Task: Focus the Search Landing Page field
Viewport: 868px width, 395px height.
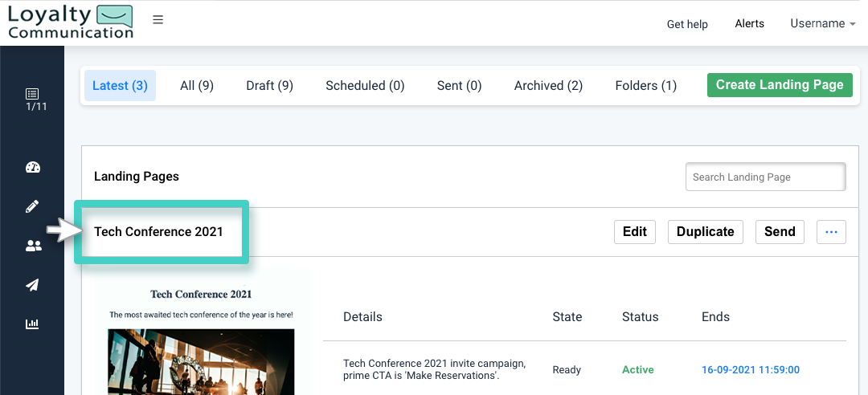Action: coord(766,177)
